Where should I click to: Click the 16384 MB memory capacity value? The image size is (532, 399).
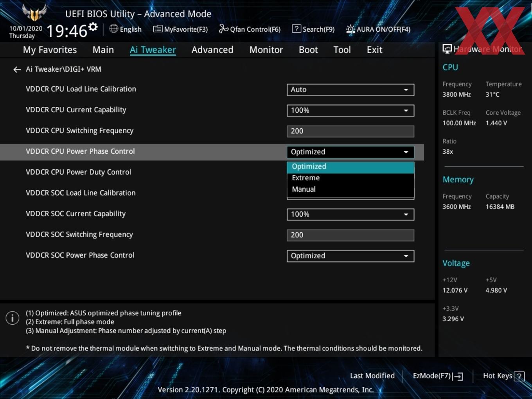(500, 207)
